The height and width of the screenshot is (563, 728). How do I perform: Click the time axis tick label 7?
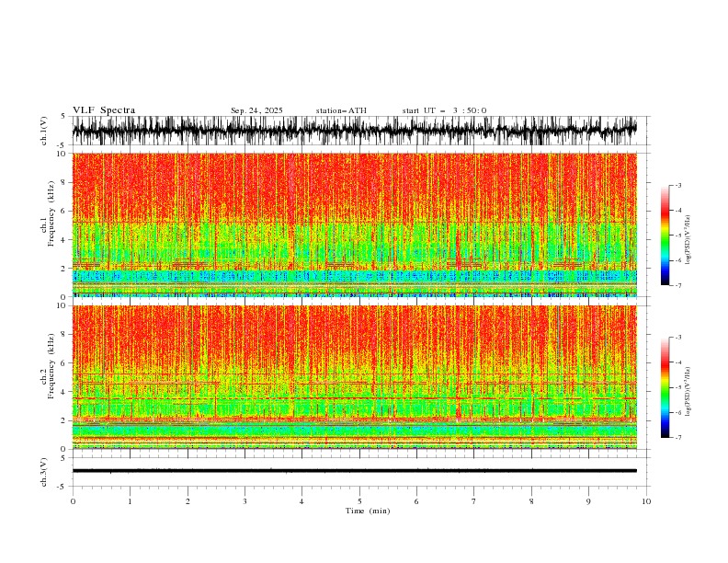[x=474, y=501]
